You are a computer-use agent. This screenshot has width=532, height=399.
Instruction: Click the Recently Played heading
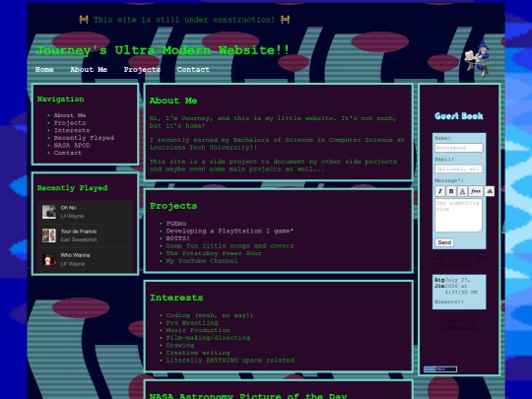(72, 188)
